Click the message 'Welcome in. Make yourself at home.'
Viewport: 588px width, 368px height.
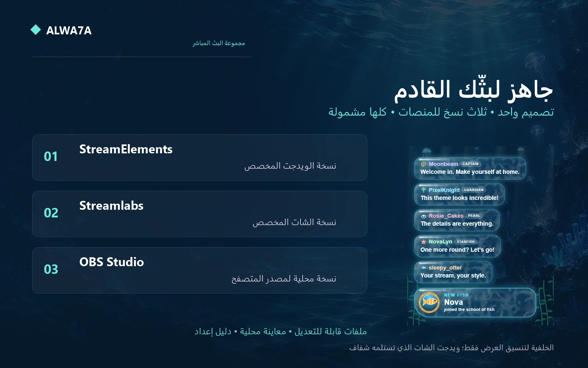[x=470, y=172]
